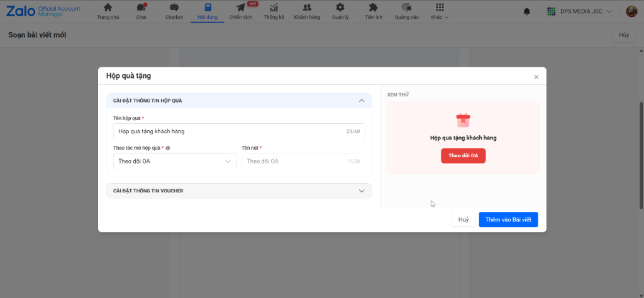Click the Tên nút input field
Viewport: 644px width, 298px height.
(304, 162)
